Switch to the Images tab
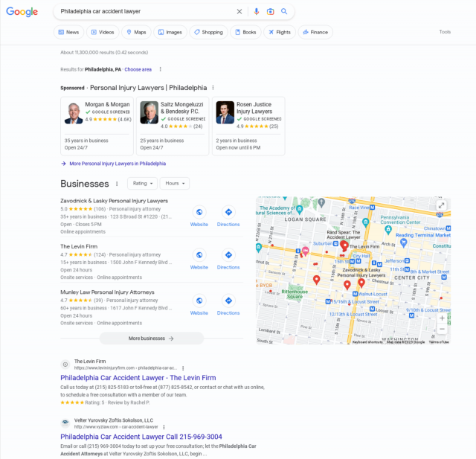This screenshot has width=476, height=459. point(170,32)
